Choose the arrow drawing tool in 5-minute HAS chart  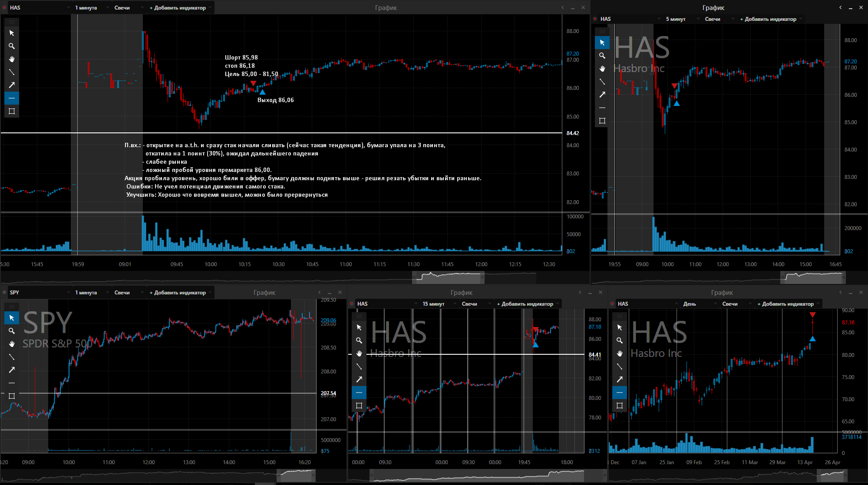(602, 95)
